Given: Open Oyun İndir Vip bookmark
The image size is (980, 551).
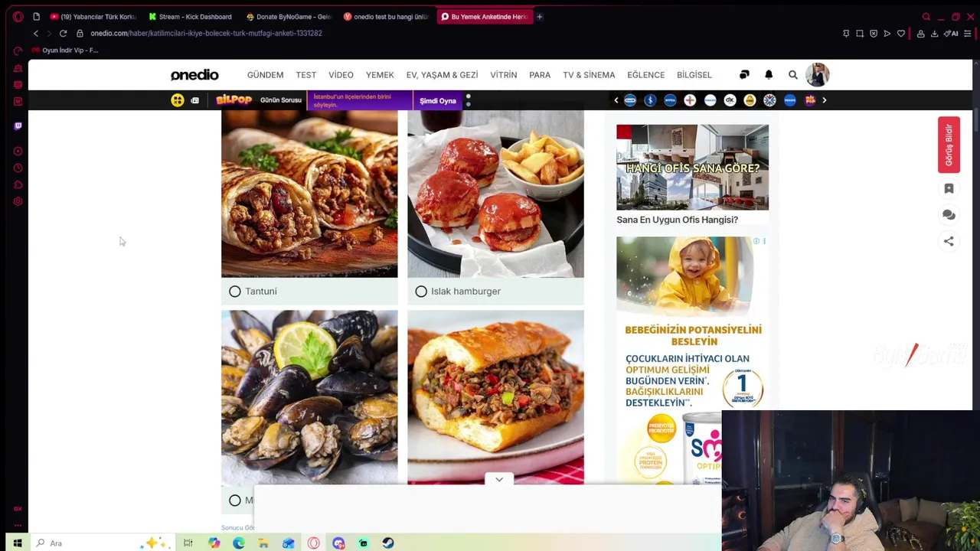Looking at the screenshot, I should (65, 51).
